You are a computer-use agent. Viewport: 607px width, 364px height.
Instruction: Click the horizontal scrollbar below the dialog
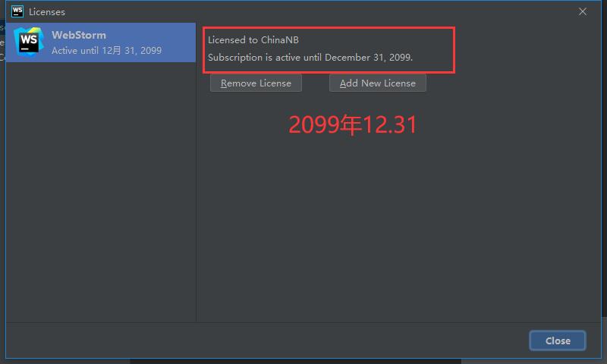(295, 362)
